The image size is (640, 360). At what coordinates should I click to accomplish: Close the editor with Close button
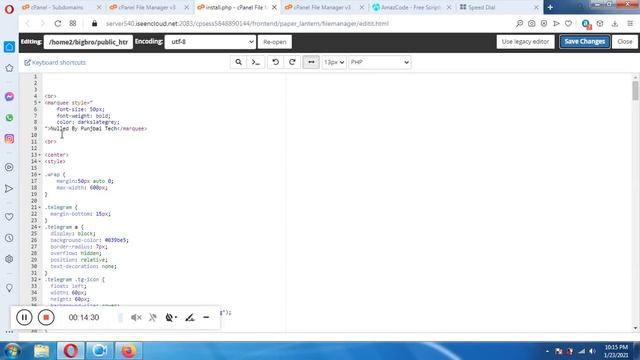point(624,42)
